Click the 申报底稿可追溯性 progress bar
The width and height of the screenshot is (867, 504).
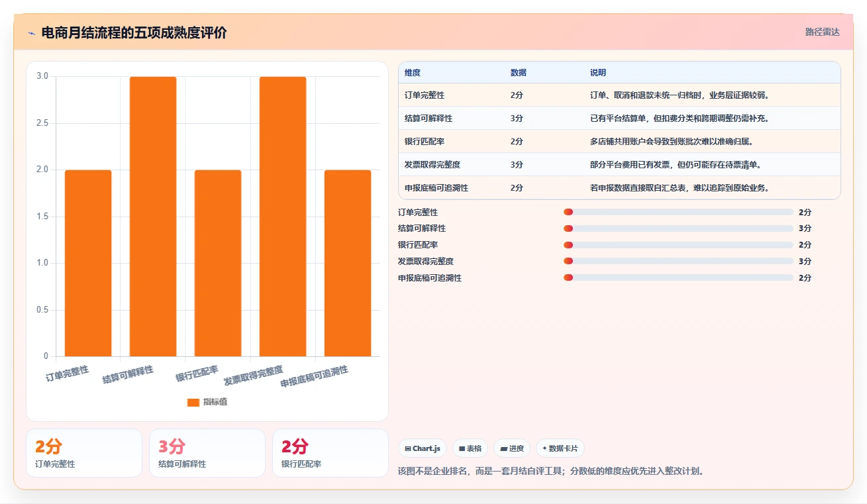click(x=678, y=277)
